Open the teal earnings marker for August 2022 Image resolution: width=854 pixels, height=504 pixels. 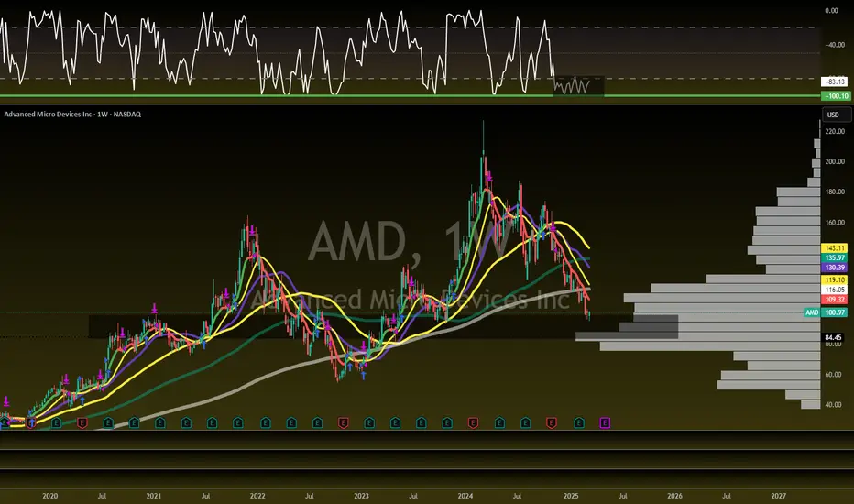click(x=318, y=422)
